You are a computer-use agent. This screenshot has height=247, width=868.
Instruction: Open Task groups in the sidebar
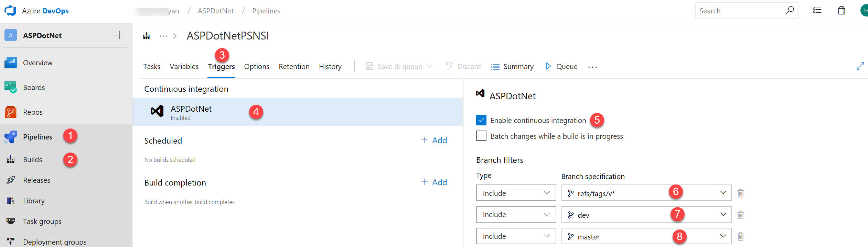(42, 221)
